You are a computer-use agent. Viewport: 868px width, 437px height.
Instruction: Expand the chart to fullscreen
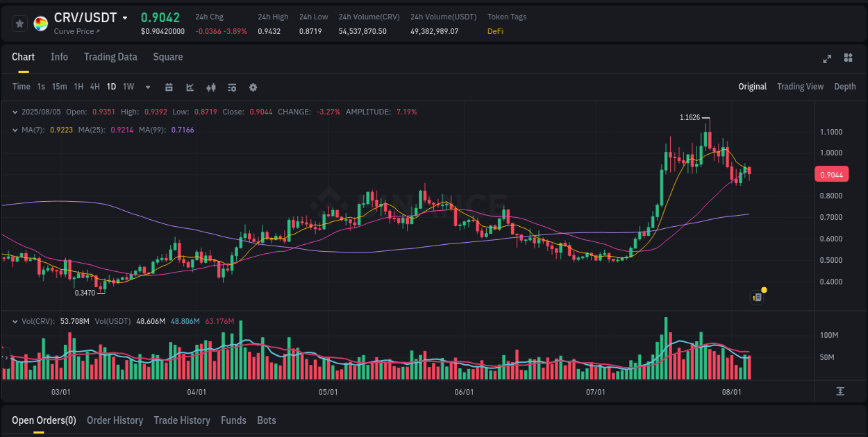pos(826,59)
